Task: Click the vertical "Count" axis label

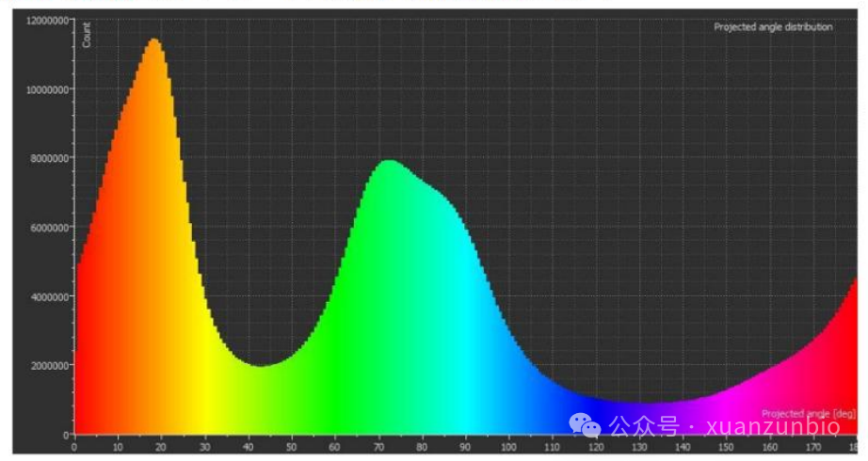Action: point(87,34)
